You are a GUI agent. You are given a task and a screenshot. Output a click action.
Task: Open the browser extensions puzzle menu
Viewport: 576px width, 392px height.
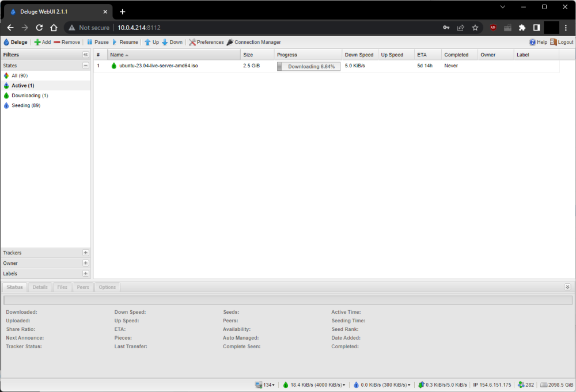coord(522,28)
